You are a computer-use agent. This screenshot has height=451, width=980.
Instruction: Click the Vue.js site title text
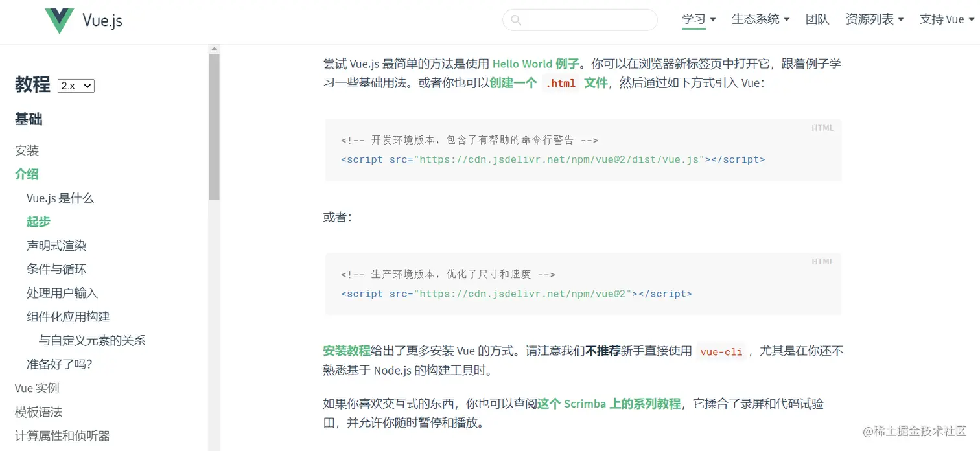click(x=102, y=21)
